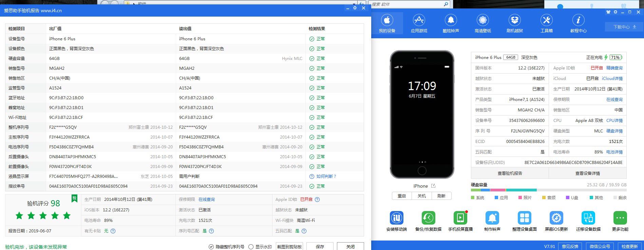Open 在线查询 link beside 保修期限 in main window
Viewport: 644px width, 250px height.
click(614, 100)
